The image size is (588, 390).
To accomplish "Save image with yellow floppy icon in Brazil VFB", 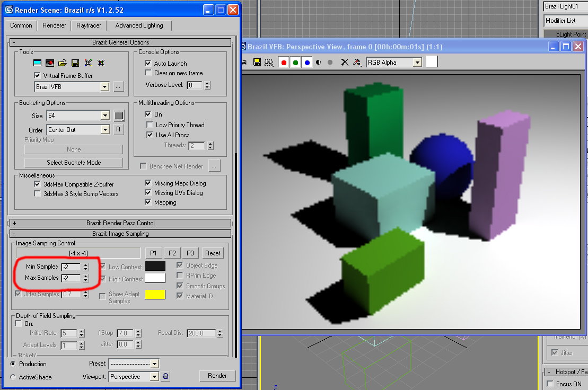I will [257, 62].
